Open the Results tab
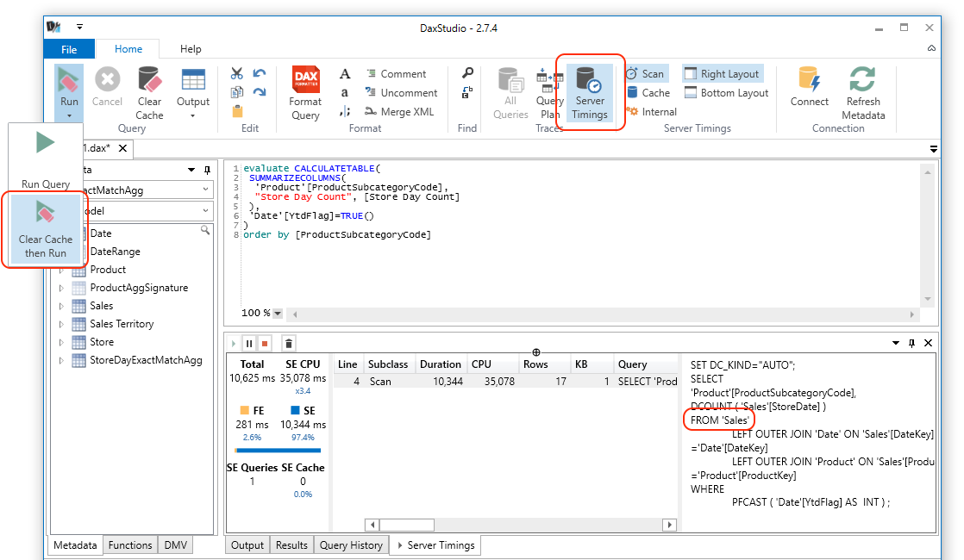 coord(291,545)
